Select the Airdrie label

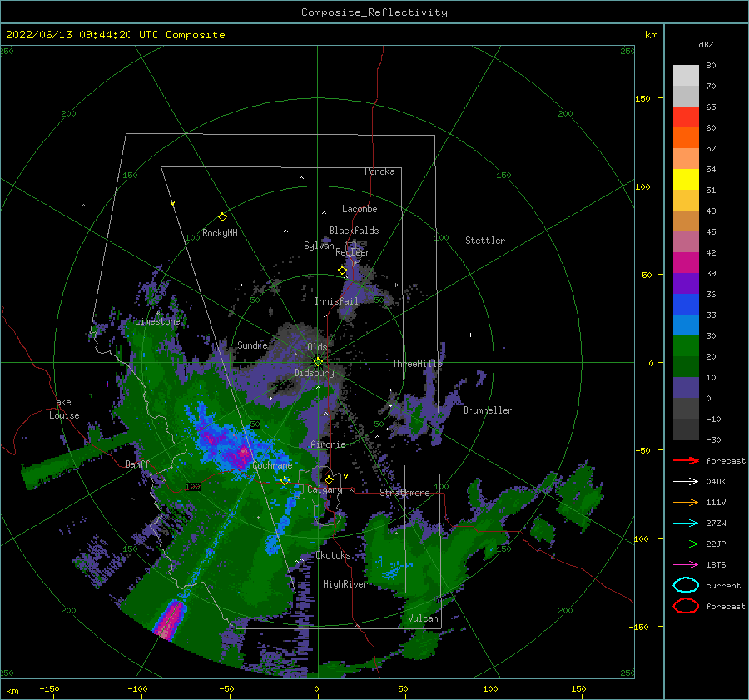click(328, 444)
